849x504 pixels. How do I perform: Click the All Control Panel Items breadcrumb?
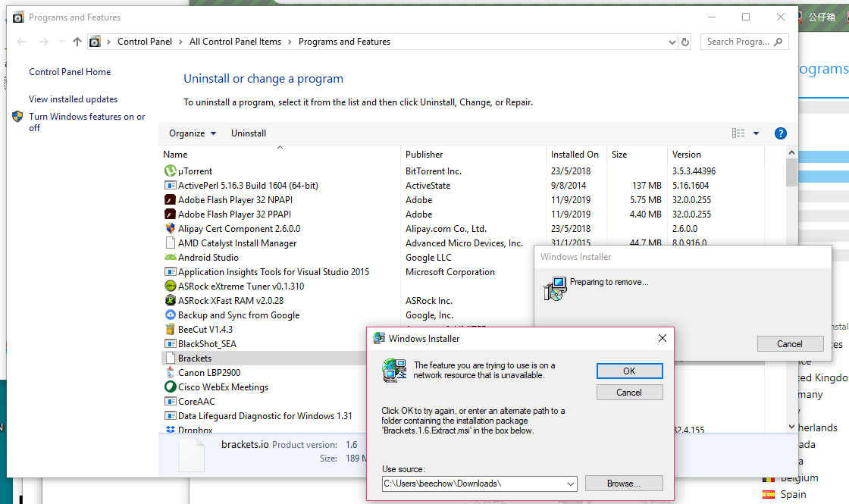pyautogui.click(x=235, y=42)
